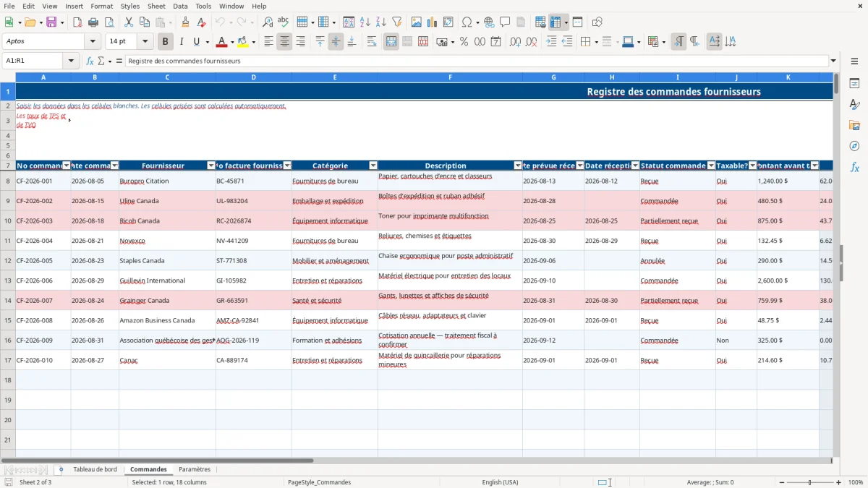This screenshot has width=868, height=488.
Task: Select row 12 header
Action: (x=7, y=261)
